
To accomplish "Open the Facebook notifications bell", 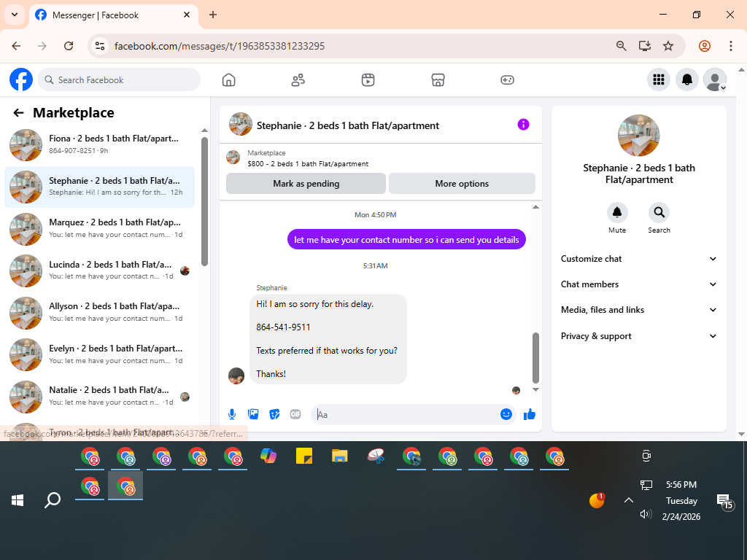I will click(687, 79).
